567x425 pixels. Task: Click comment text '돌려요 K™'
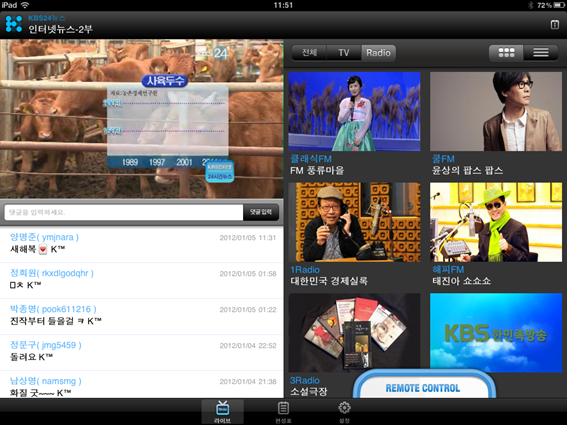[x=31, y=357]
